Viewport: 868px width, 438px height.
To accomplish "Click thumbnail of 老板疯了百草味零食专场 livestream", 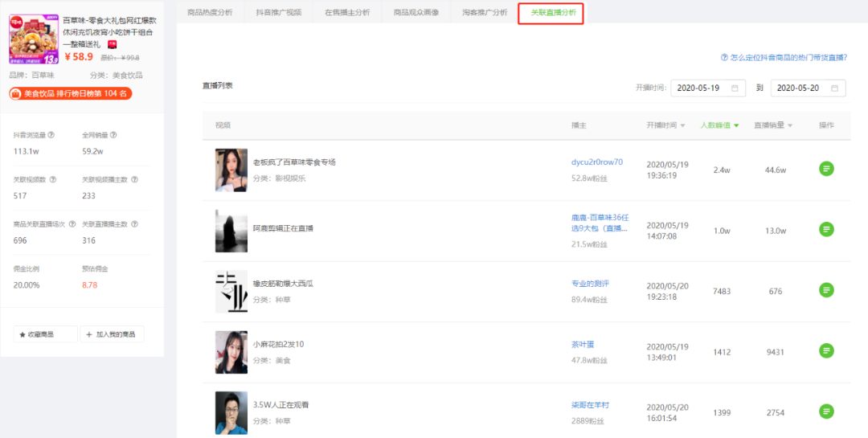I will (231, 170).
